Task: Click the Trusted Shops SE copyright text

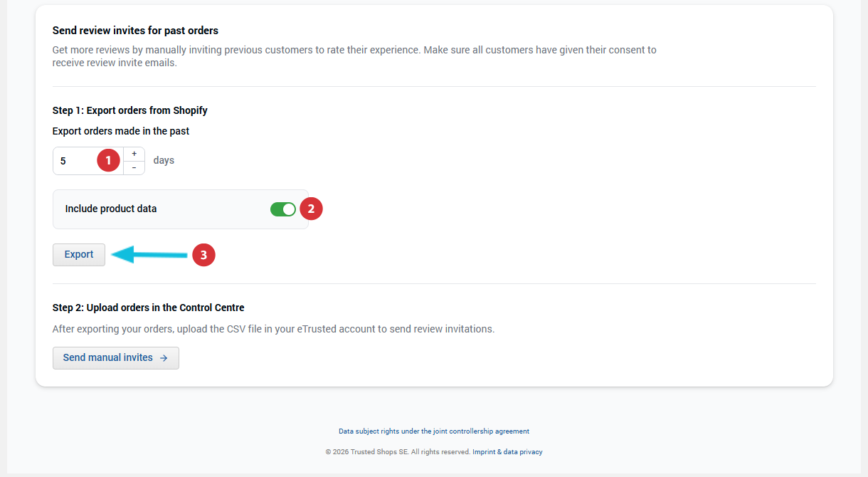Action: 398,452
